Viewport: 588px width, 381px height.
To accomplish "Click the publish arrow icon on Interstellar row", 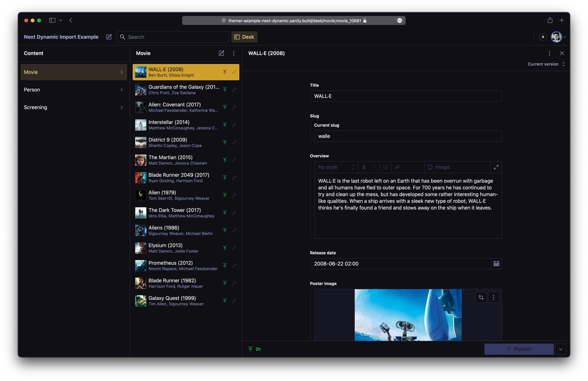I will pyautogui.click(x=225, y=125).
